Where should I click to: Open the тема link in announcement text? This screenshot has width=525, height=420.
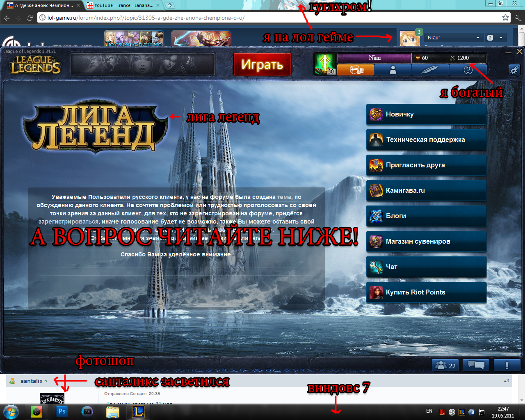pos(284,197)
